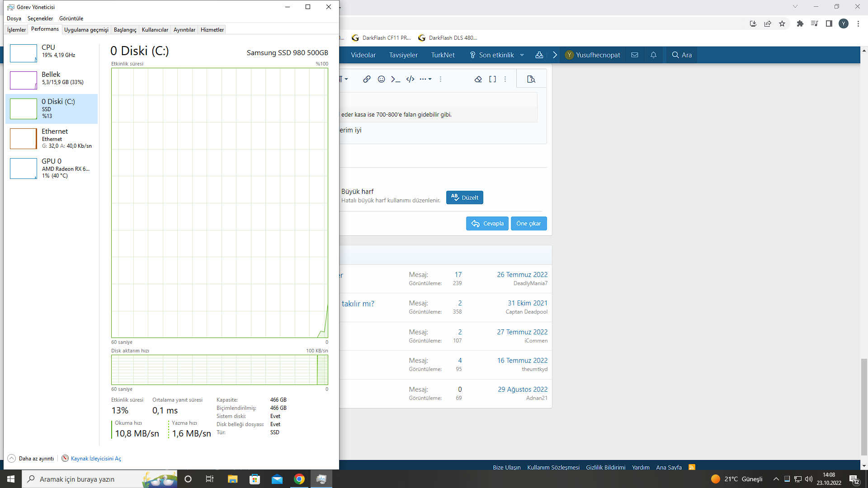Expand the more options ellipsis dropdown
This screenshot has height=488, width=868.
point(425,79)
